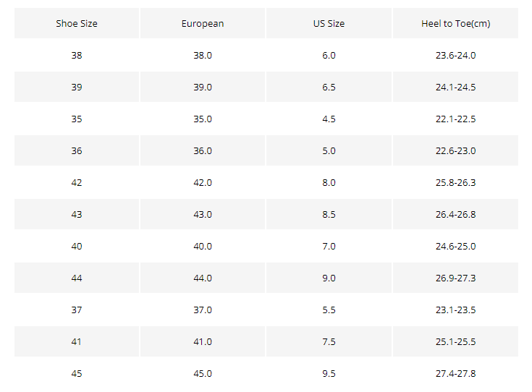This screenshot has height=392, width=532.
Task: Click the US Size column header
Action: pyautogui.click(x=329, y=23)
